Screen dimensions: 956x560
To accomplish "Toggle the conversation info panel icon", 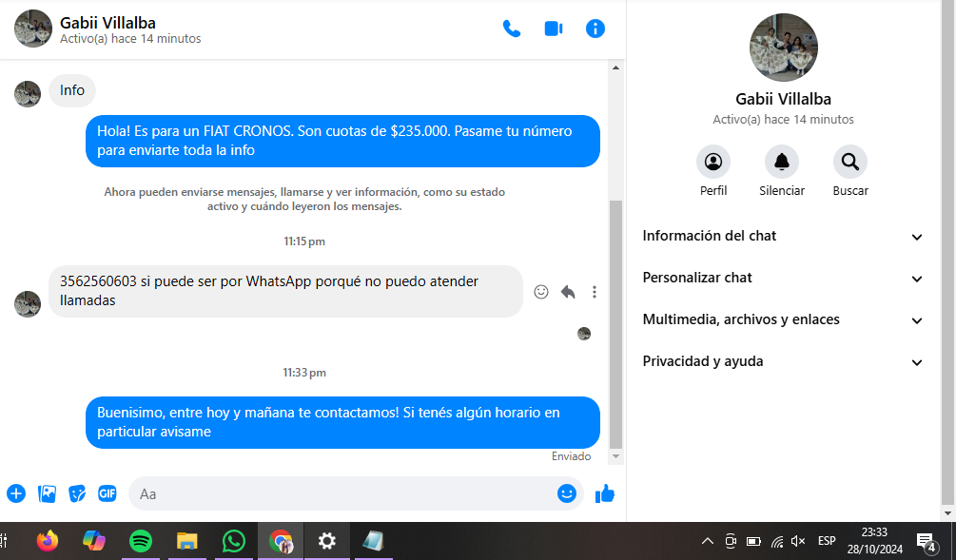I will [x=595, y=29].
